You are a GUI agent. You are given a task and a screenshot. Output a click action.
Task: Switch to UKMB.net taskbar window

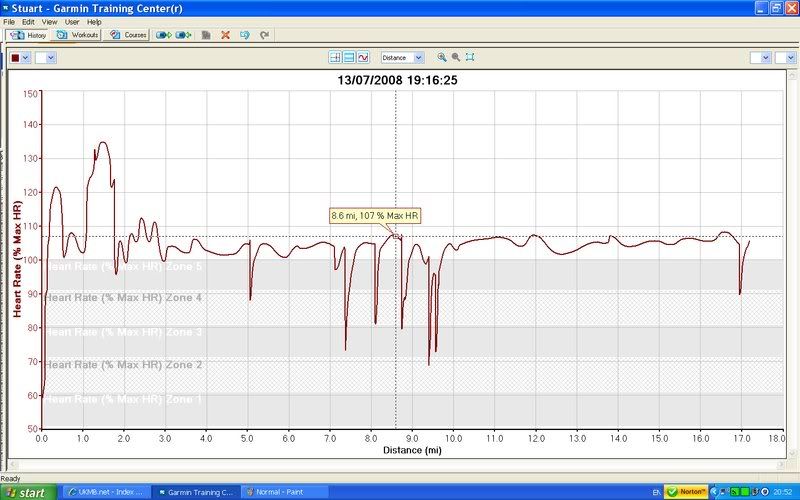[107, 492]
